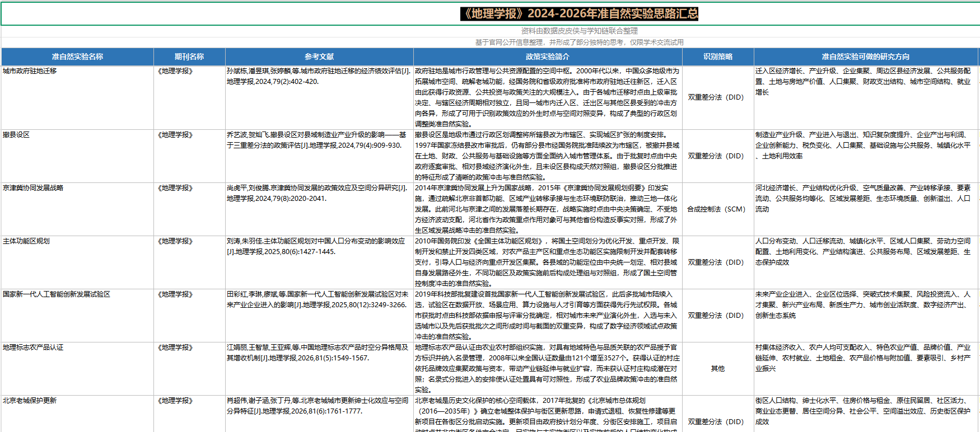Select the 识别策略 column header
This screenshot has height=432, width=980.
[718, 57]
